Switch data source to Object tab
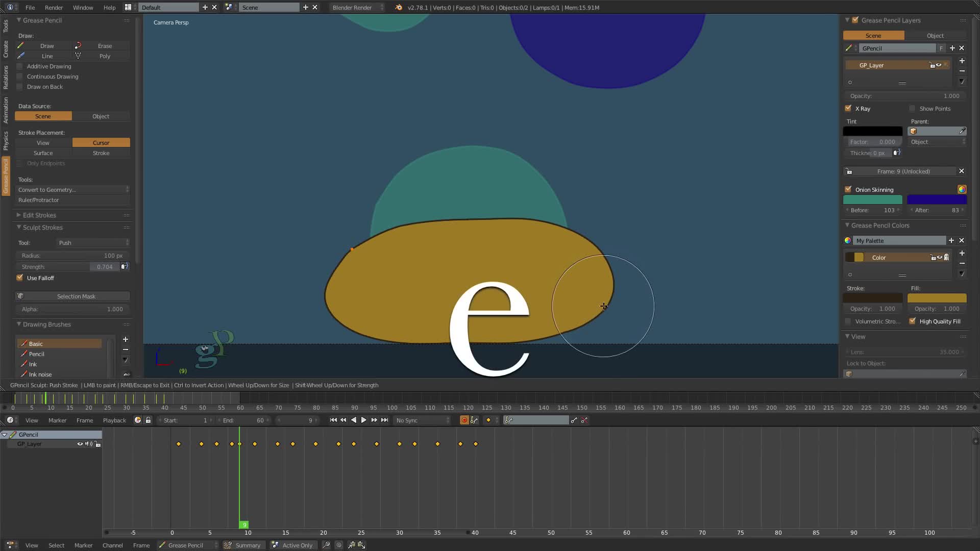Screen dimensions: 980x551 coord(101,116)
